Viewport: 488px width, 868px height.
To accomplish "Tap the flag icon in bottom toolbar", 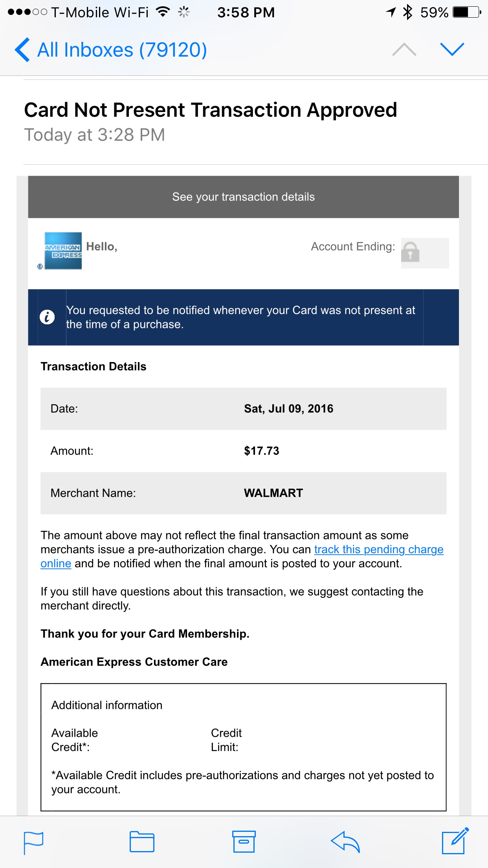I will pos(33,842).
